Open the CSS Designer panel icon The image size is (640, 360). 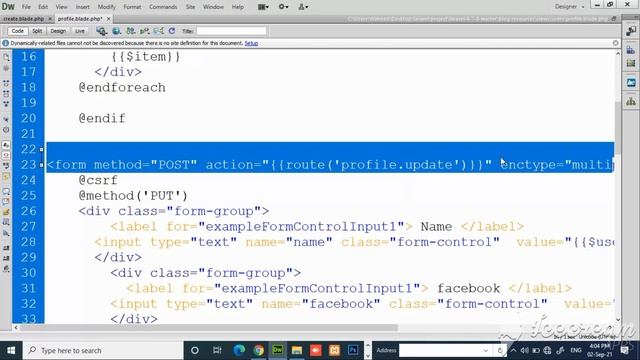pyautogui.click(x=631, y=50)
